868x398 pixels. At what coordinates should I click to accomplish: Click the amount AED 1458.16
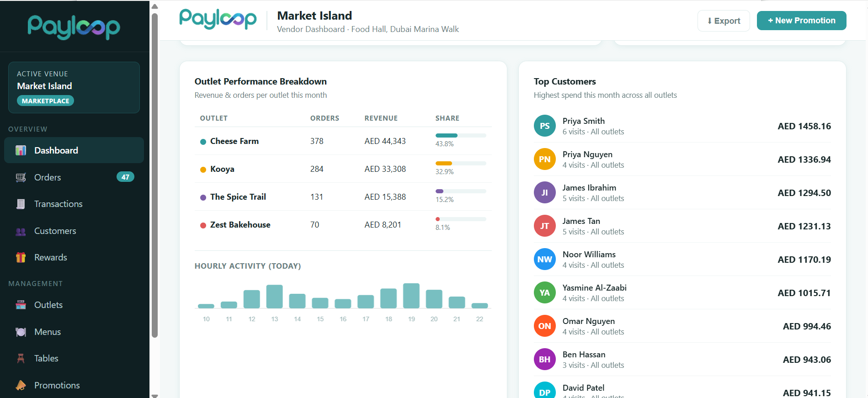click(x=804, y=126)
